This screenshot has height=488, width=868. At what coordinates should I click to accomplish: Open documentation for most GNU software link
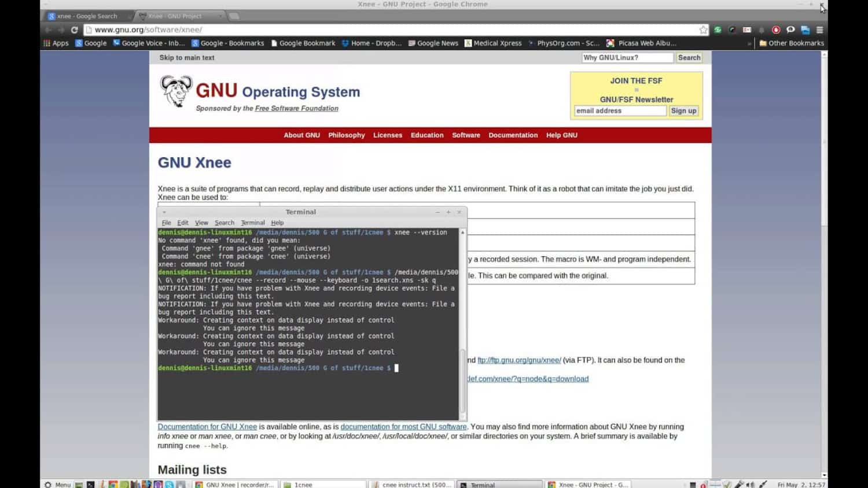click(403, 427)
